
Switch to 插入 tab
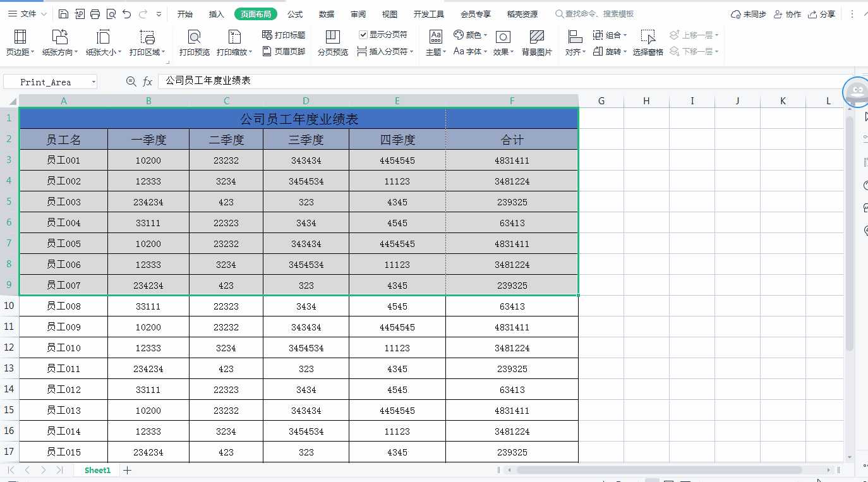click(x=217, y=14)
